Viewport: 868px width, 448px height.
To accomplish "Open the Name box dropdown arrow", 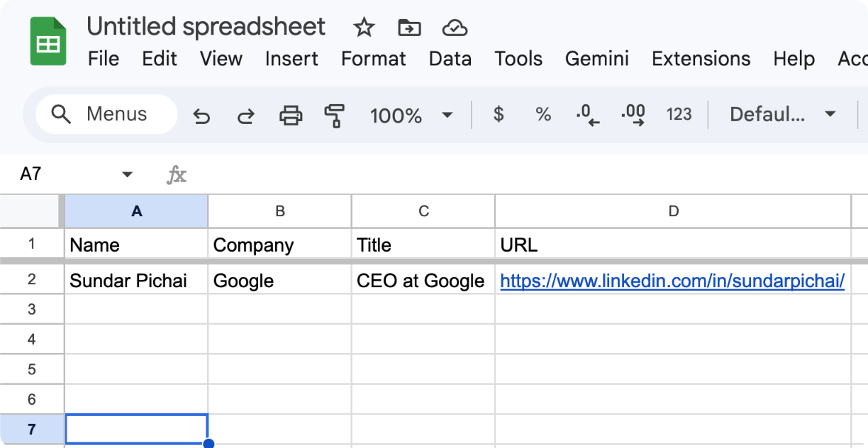I will (128, 174).
